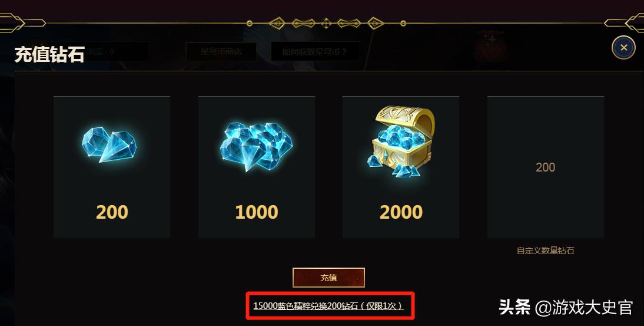Viewport: 644px width, 326px height.
Task: Click the 200 amount label
Action: (x=112, y=212)
